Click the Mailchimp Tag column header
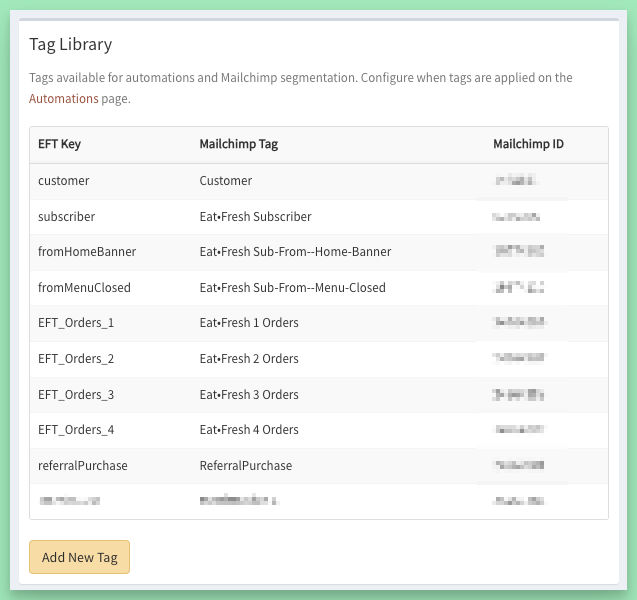 [239, 144]
